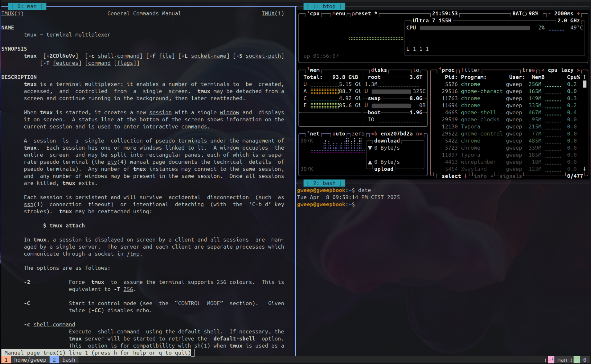Click 'select' at bottom of process box
The image size is (591, 364).
coord(451,176)
